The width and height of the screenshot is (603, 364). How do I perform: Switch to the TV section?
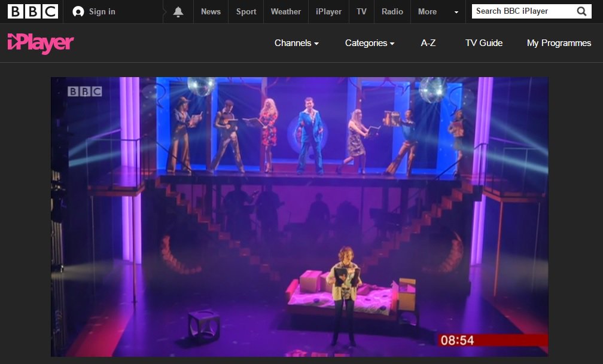tap(361, 11)
